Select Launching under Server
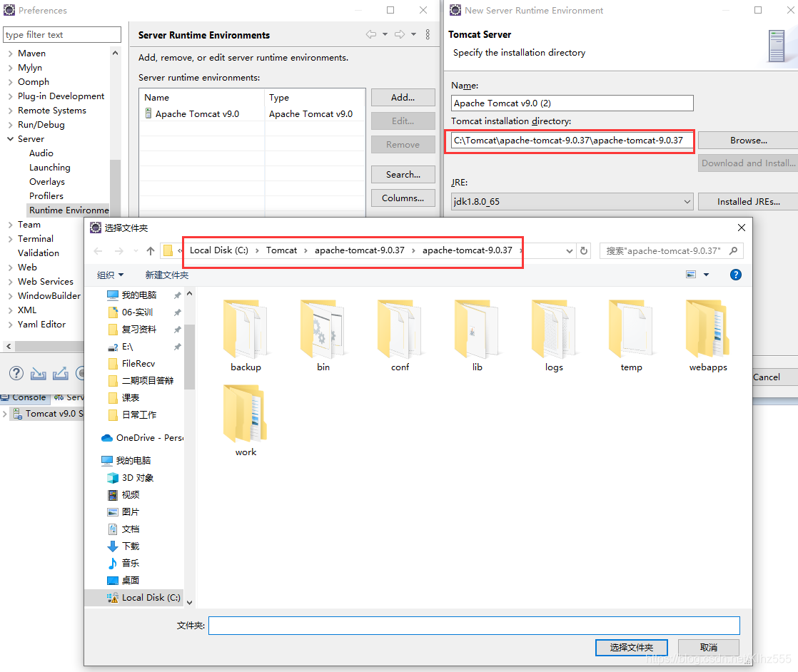798x672 pixels. (50, 168)
